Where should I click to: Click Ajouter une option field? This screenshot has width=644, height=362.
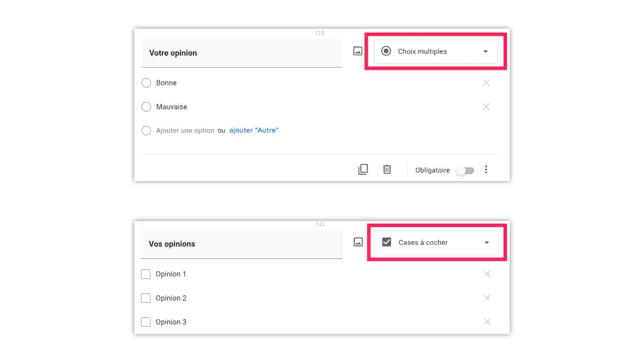click(185, 130)
